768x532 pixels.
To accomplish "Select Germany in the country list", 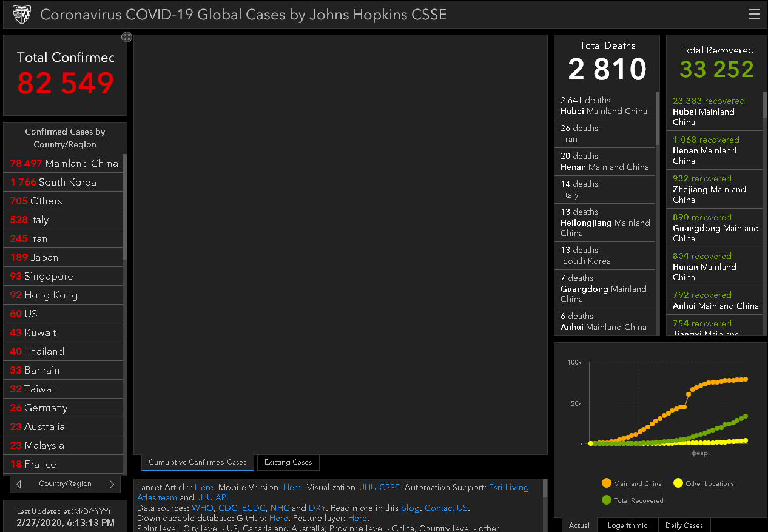I will point(63,408).
